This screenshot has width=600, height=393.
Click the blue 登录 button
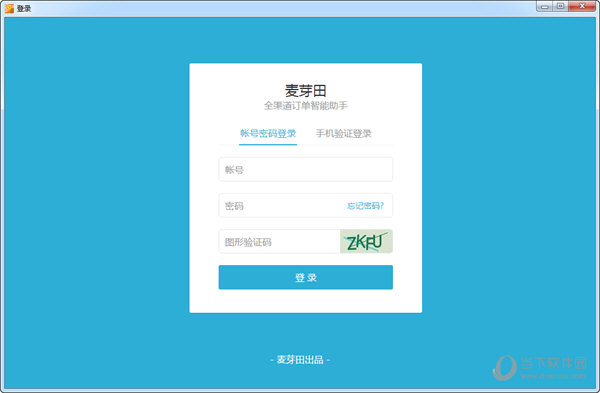tap(305, 277)
